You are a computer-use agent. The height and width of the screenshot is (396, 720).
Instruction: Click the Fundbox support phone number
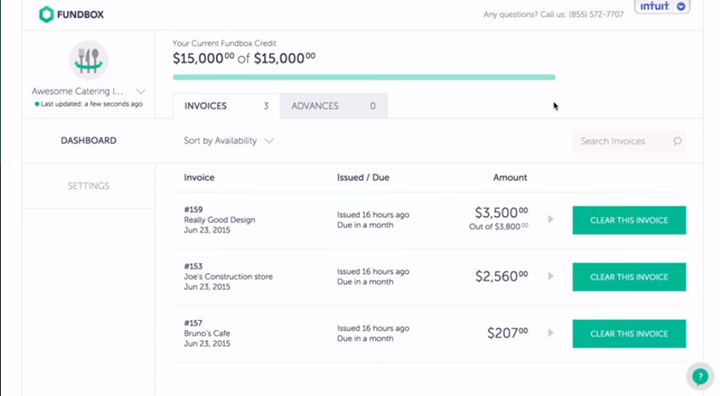point(596,15)
